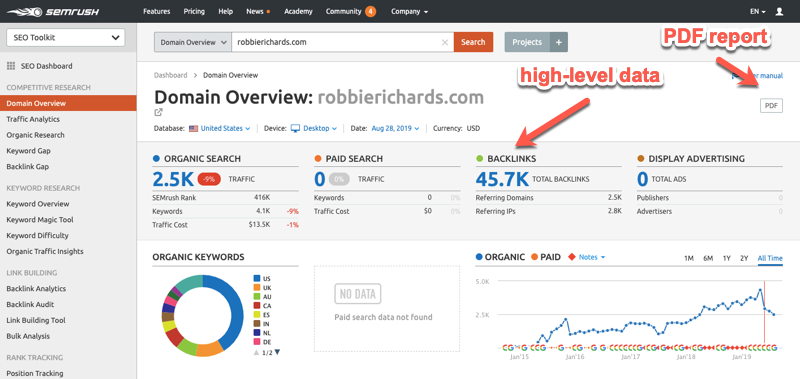Expand the Domain Overview search type dropdown
The width and height of the screenshot is (800, 379).
coord(193,42)
